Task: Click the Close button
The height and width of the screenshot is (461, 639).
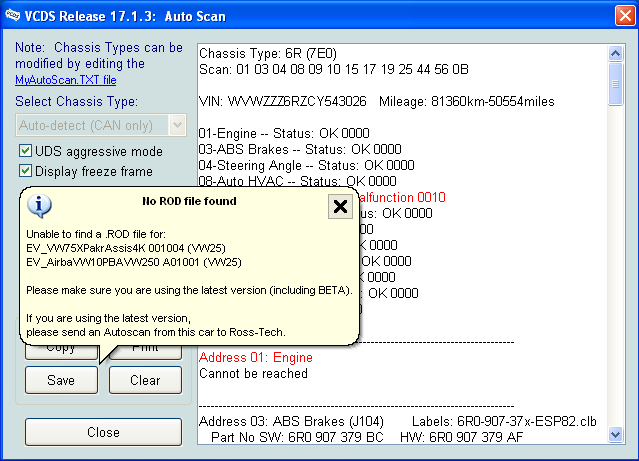Action: click(104, 432)
